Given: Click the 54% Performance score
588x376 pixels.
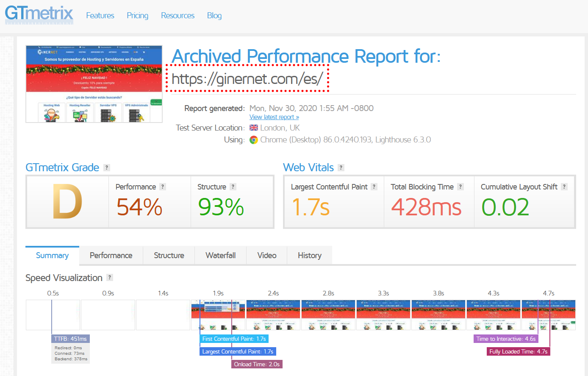Looking at the screenshot, I should tap(139, 207).
